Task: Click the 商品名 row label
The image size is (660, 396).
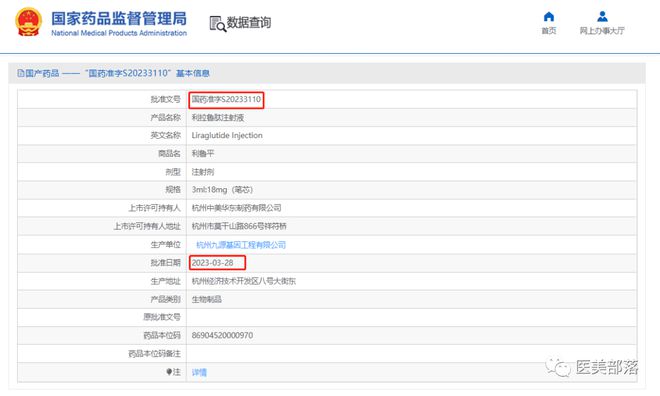Action: [169, 154]
